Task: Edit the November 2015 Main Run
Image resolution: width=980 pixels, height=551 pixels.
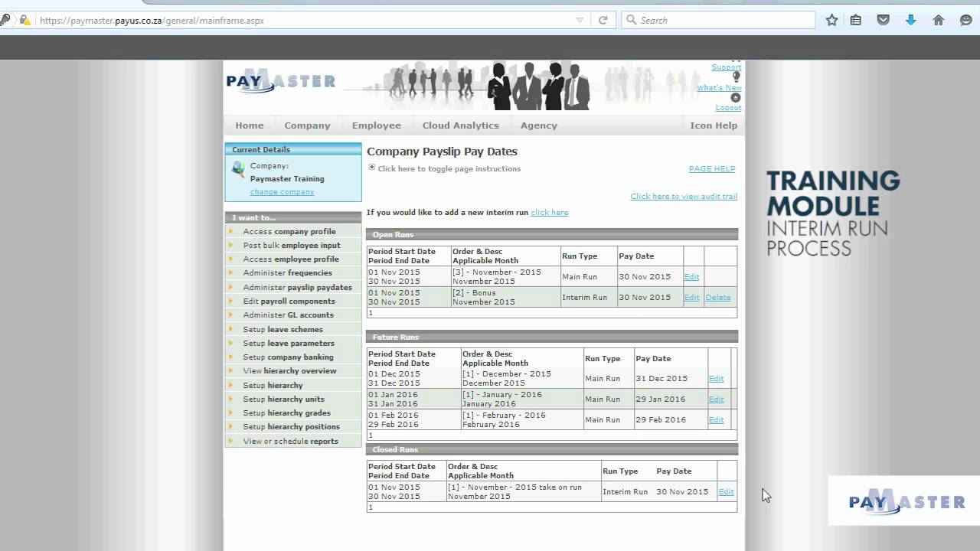Action: (691, 277)
